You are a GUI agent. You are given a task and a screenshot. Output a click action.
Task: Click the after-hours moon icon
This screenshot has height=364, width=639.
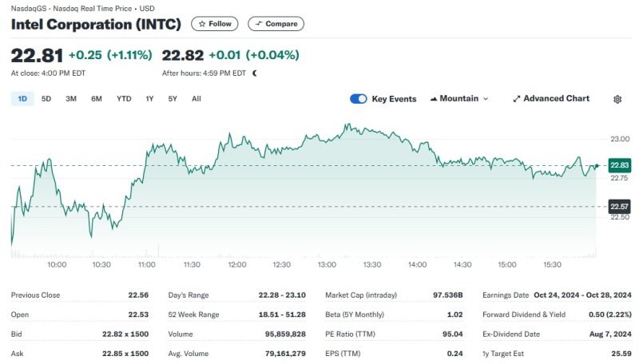255,73
